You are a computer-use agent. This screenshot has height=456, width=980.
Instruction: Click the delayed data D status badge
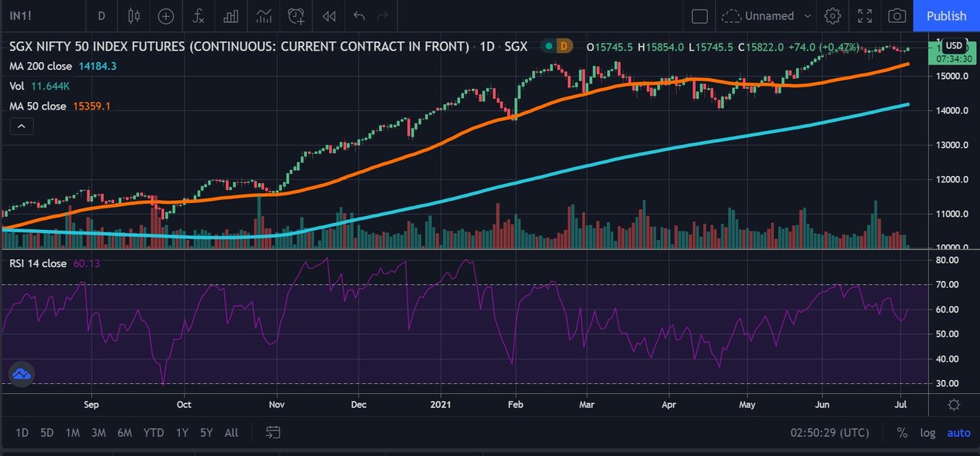pos(563,47)
